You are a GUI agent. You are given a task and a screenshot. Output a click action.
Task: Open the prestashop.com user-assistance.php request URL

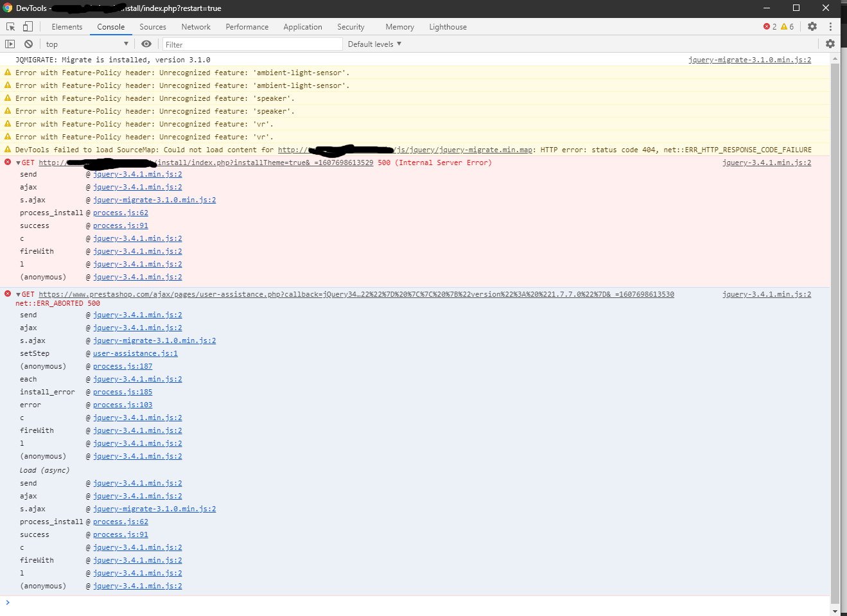tap(356, 294)
